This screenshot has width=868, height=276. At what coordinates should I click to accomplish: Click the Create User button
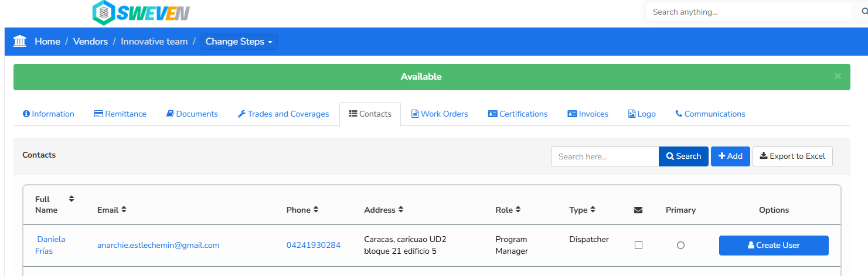click(774, 246)
